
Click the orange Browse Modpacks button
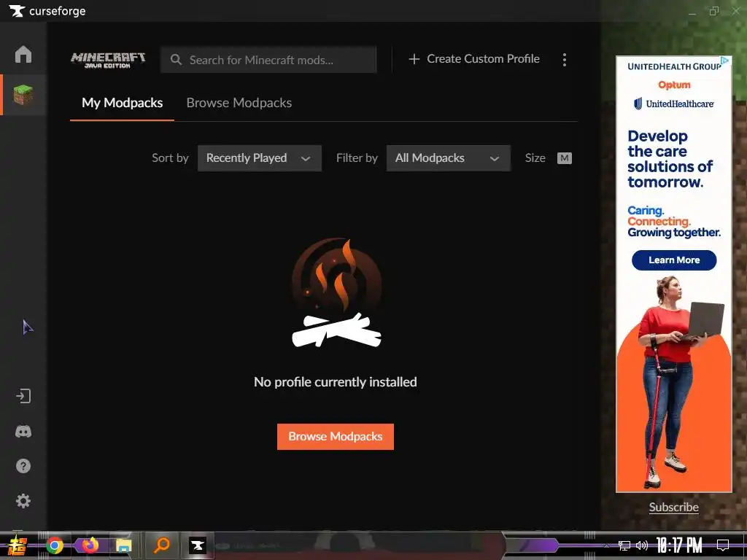click(x=336, y=437)
